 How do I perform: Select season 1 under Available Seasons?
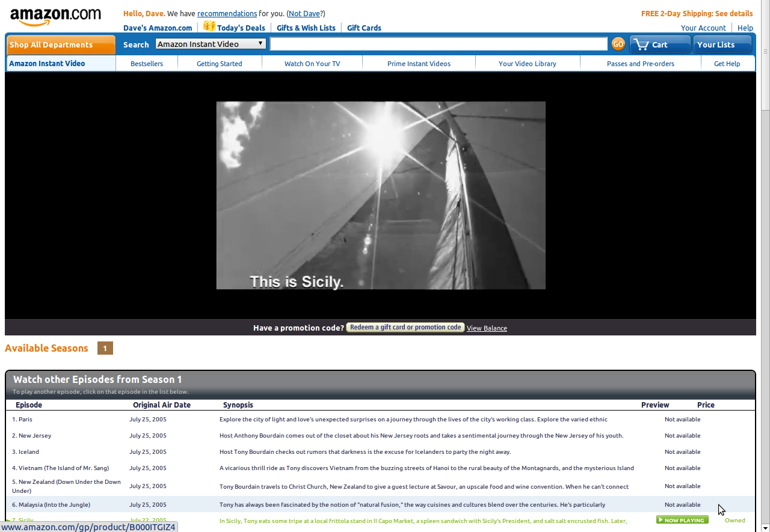tap(105, 348)
